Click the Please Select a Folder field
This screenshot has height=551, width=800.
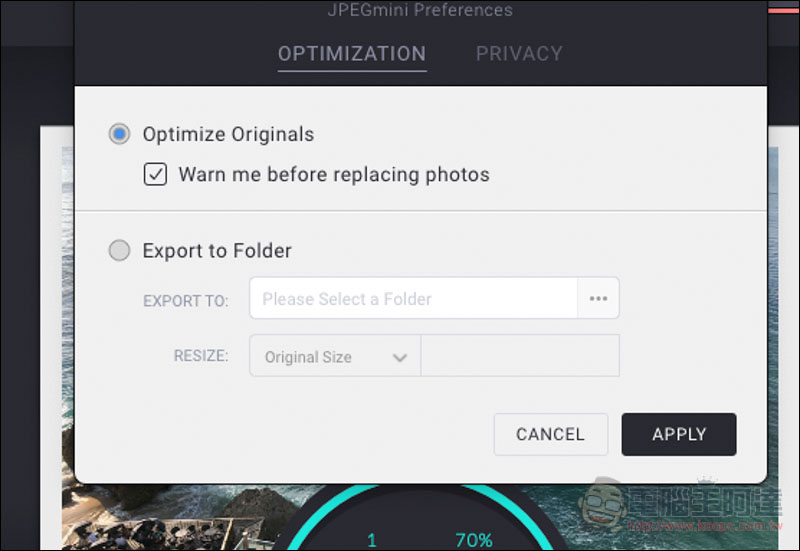pyautogui.click(x=413, y=298)
